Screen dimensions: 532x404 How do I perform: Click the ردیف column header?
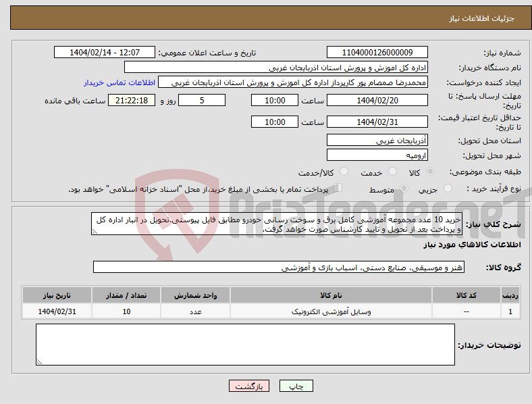coord(510,295)
